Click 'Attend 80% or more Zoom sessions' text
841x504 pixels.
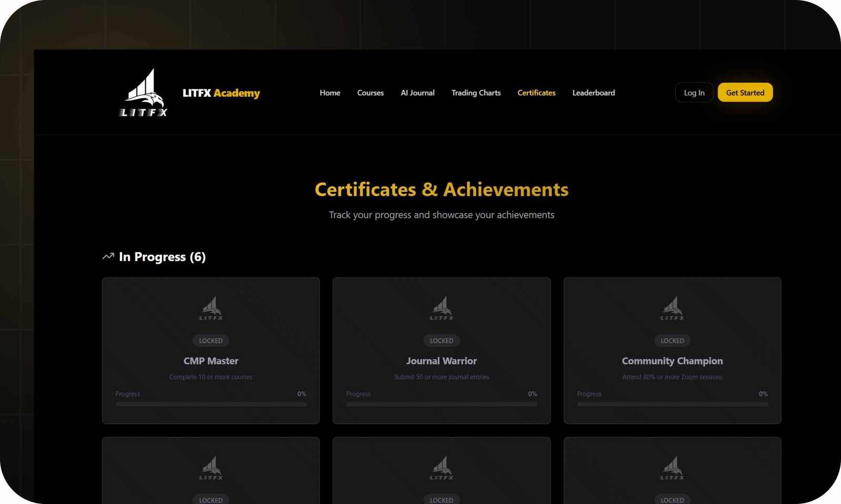pos(672,377)
